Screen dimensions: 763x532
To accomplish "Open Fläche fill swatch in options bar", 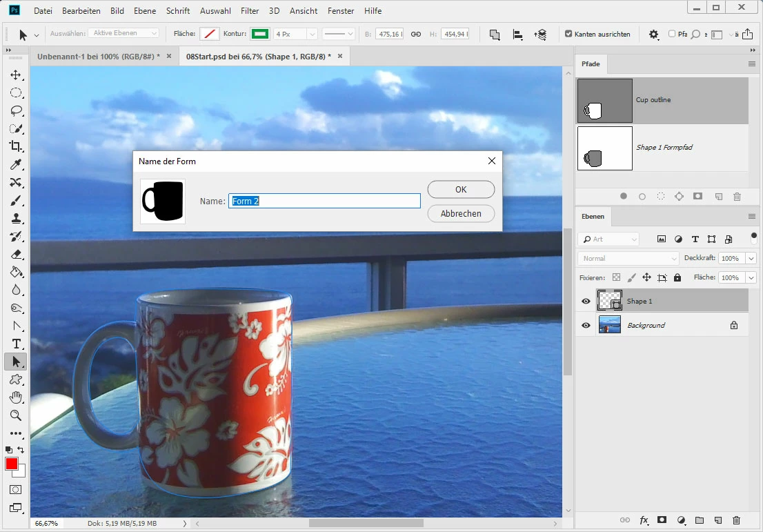I will pyautogui.click(x=209, y=34).
